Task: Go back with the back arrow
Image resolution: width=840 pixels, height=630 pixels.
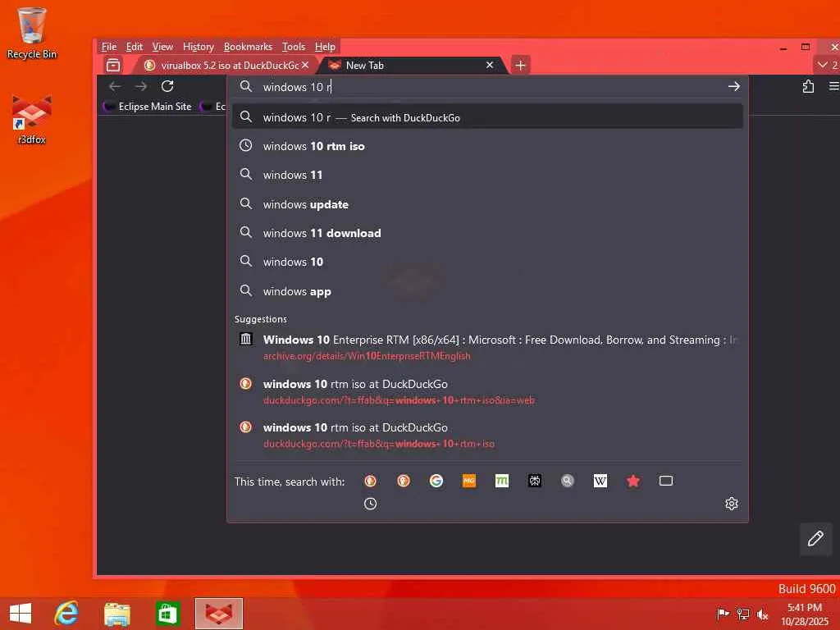Action: (115, 86)
